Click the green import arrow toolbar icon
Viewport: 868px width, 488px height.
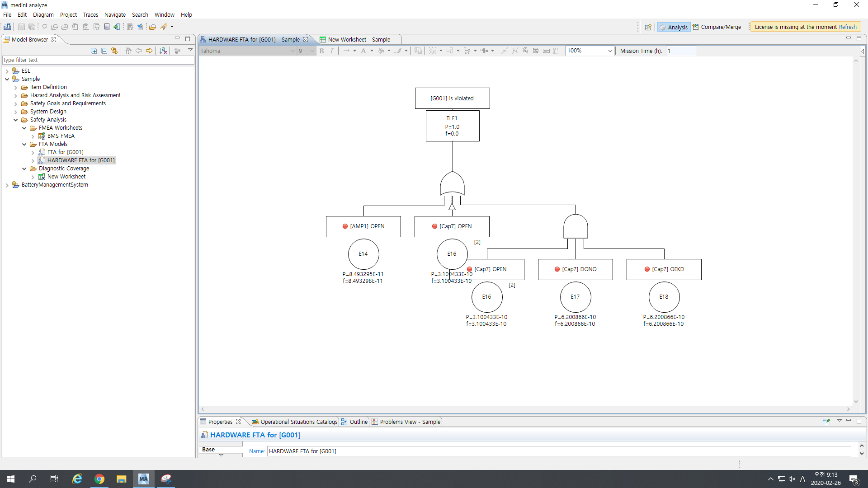pyautogui.click(x=117, y=27)
